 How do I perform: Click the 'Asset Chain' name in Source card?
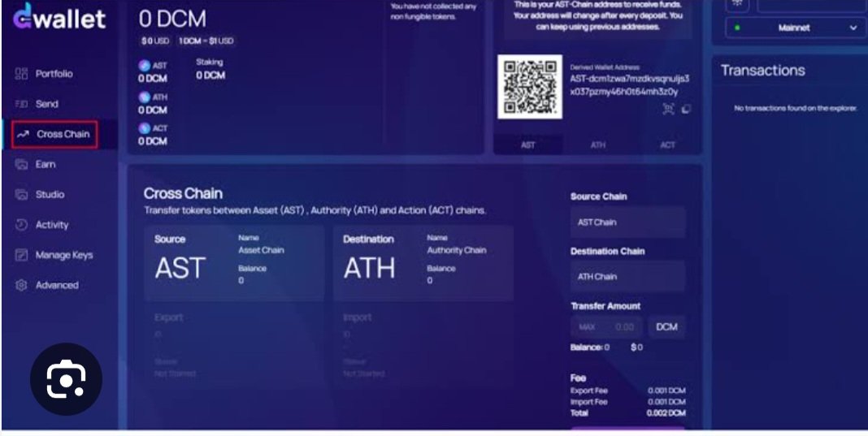click(261, 250)
